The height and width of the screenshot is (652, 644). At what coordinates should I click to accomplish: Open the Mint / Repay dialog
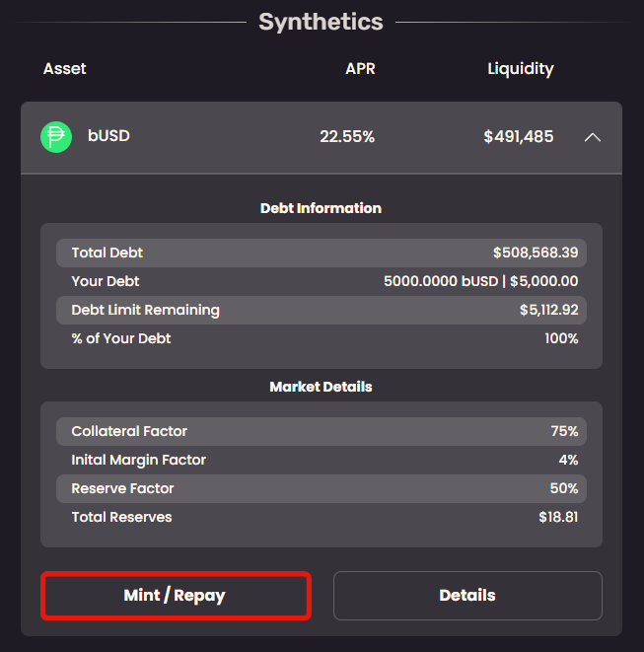point(176,596)
